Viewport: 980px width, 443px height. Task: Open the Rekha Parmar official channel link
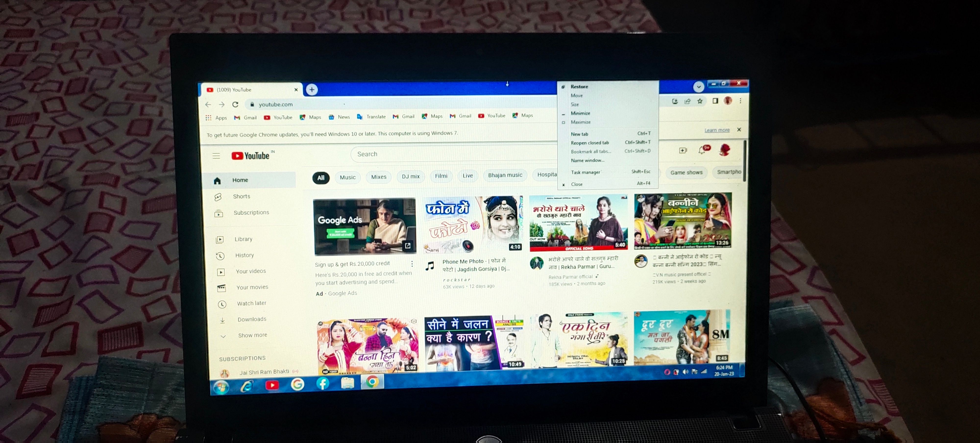(570, 277)
